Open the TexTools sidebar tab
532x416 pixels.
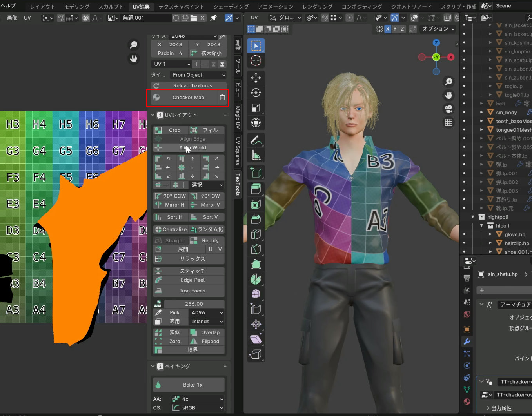click(238, 184)
